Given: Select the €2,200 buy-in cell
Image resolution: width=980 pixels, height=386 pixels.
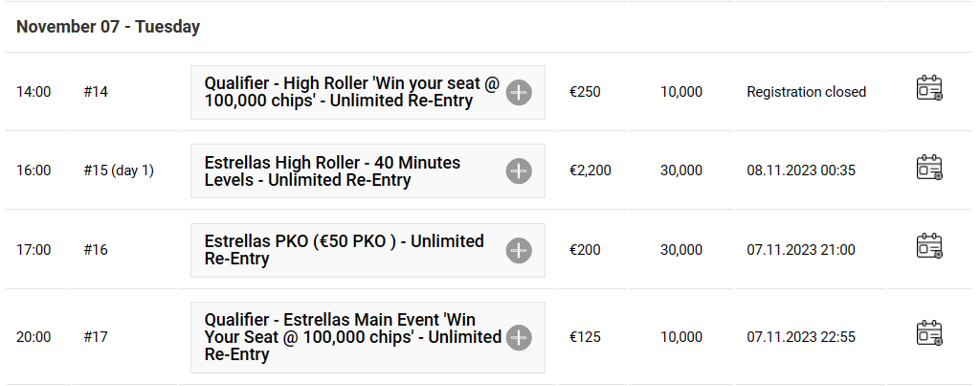Looking at the screenshot, I should [590, 170].
